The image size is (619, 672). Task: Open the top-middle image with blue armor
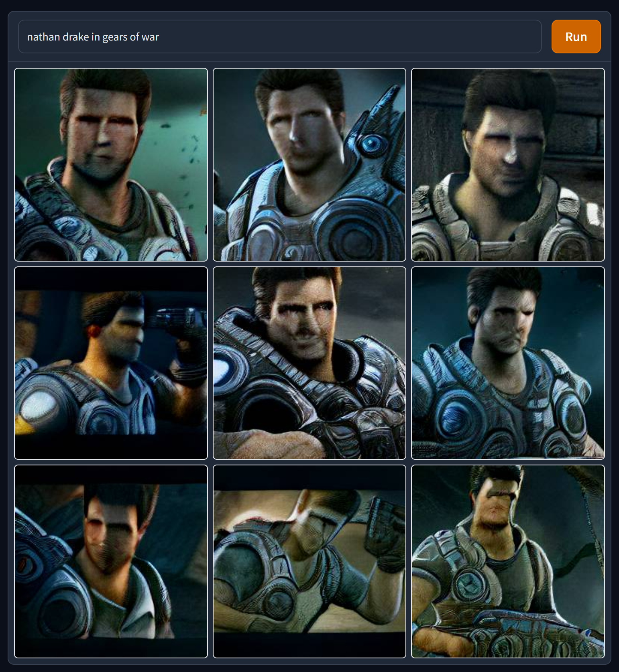click(x=309, y=164)
